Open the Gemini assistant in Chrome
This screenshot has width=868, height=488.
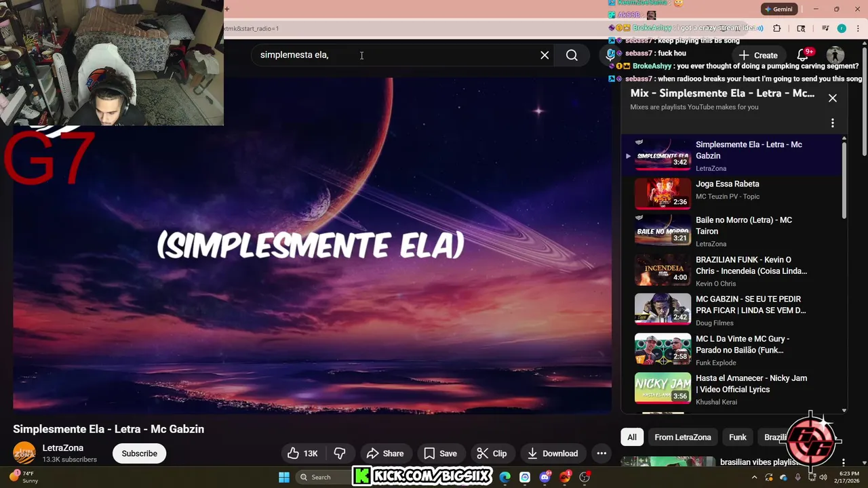click(778, 9)
